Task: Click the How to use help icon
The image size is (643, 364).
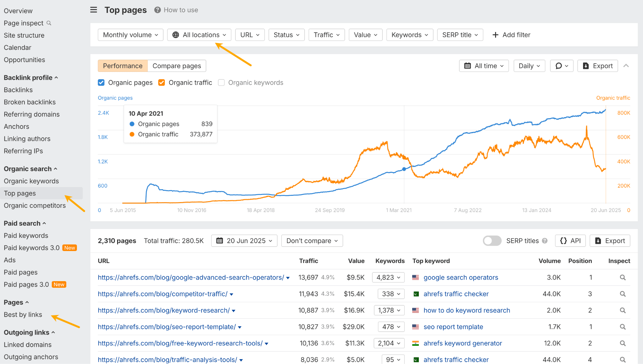Action: pos(157,10)
